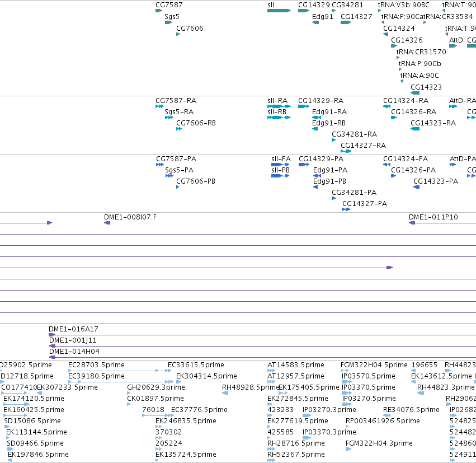476x463 pixels.
Task: Open the EK135724.5prime EST
Action: [x=157, y=460]
